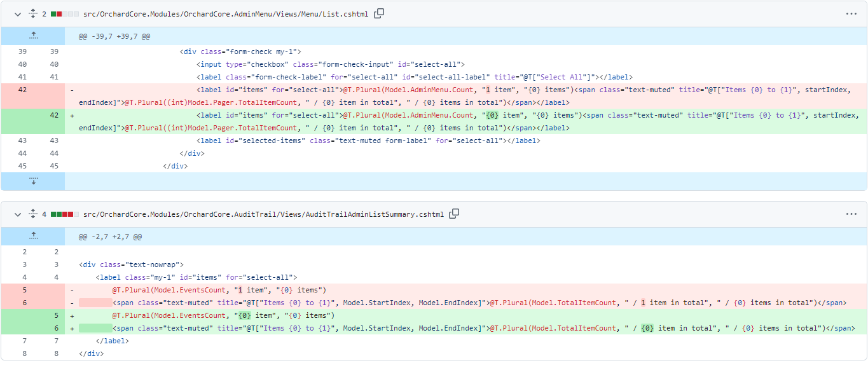Copy the AuditTrailAdminListSummary.cshtml file path
This screenshot has width=868, height=370.
(454, 214)
